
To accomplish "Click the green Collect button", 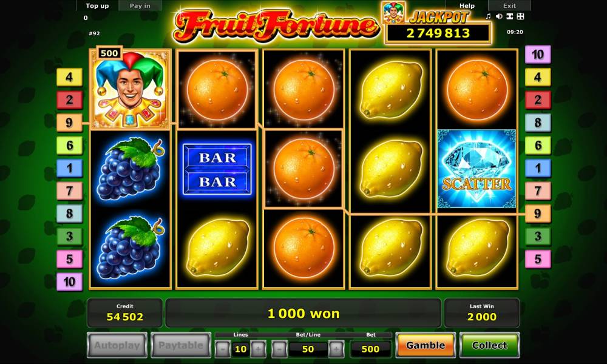I will click(489, 345).
